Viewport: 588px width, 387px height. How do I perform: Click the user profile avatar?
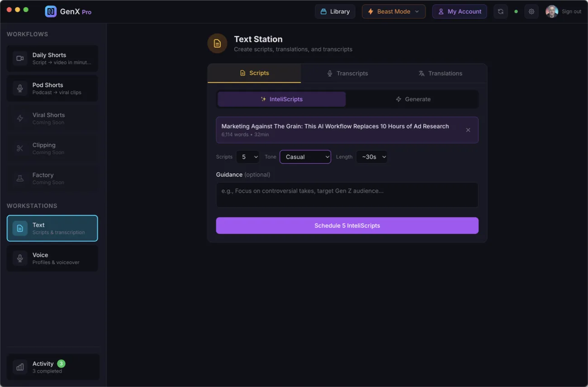551,12
